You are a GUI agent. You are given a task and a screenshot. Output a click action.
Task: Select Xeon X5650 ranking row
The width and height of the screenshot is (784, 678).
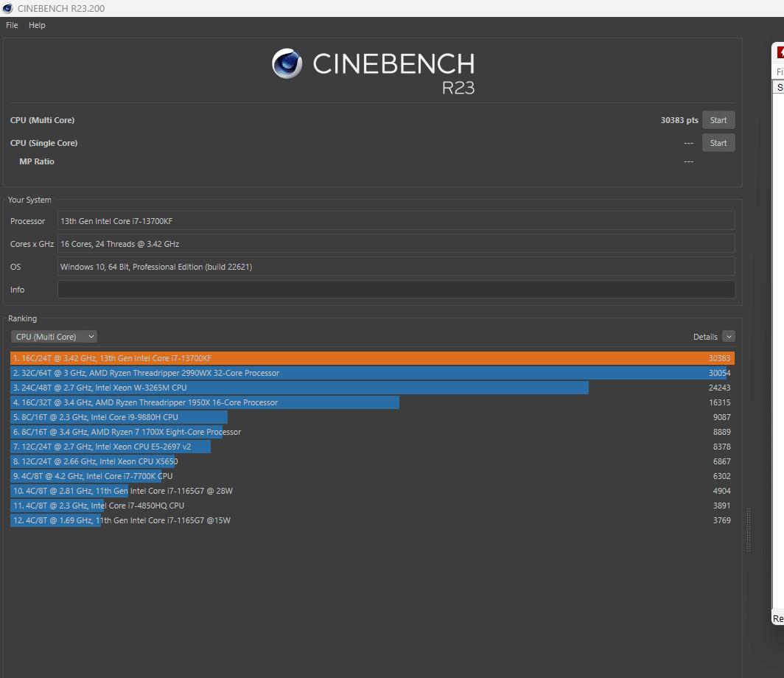pos(373,461)
